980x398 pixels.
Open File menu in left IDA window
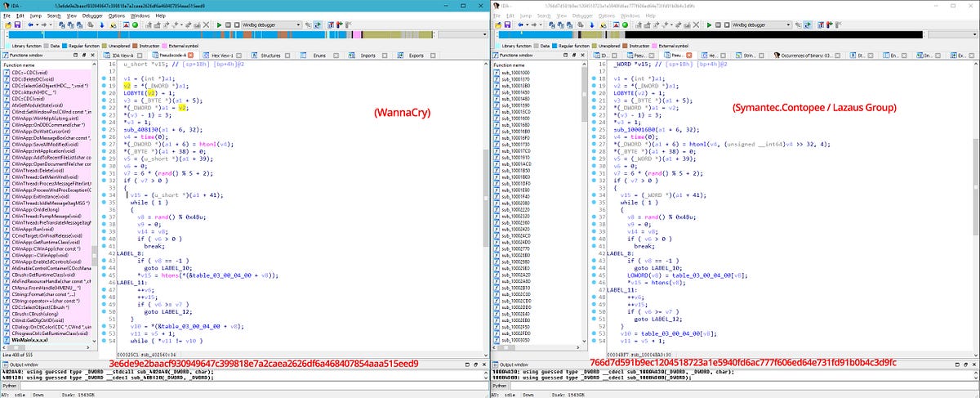(7, 16)
